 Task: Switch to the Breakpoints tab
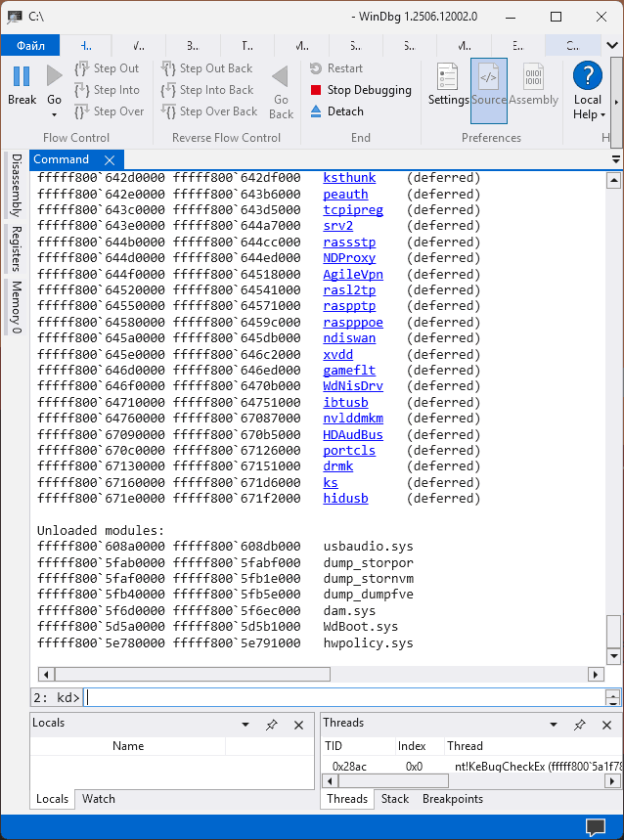click(x=453, y=799)
